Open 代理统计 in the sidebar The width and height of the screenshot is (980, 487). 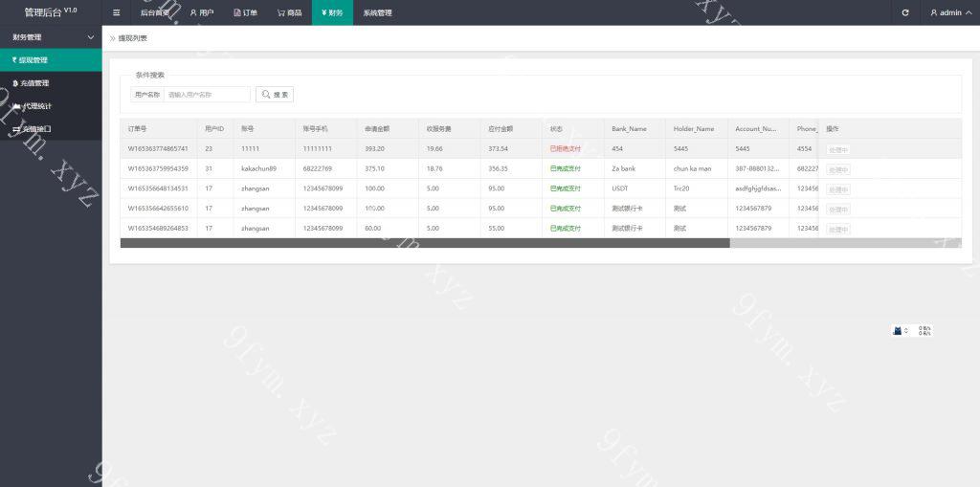[51, 106]
